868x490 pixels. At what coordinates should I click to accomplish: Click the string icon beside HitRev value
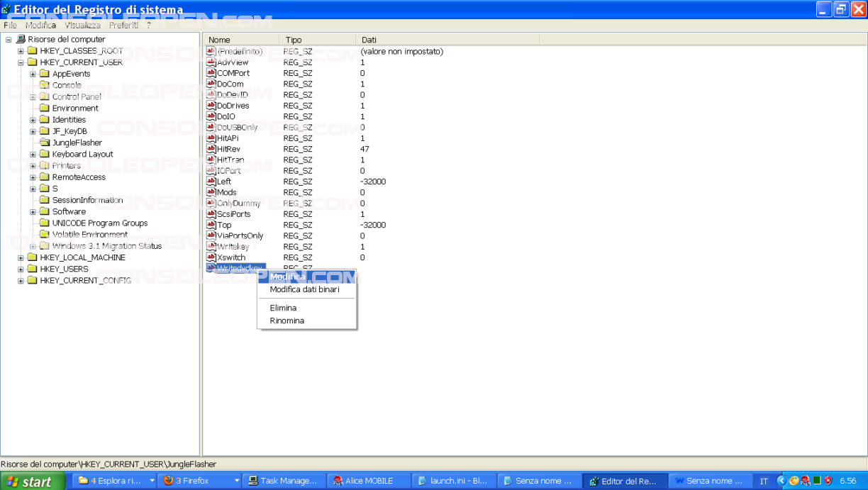point(211,149)
